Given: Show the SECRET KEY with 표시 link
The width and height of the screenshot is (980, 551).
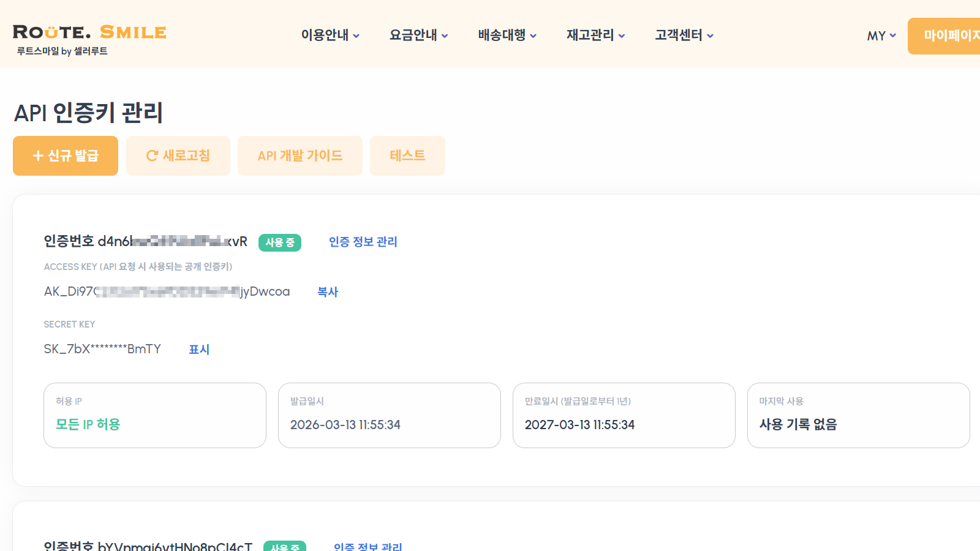Looking at the screenshot, I should coord(199,349).
